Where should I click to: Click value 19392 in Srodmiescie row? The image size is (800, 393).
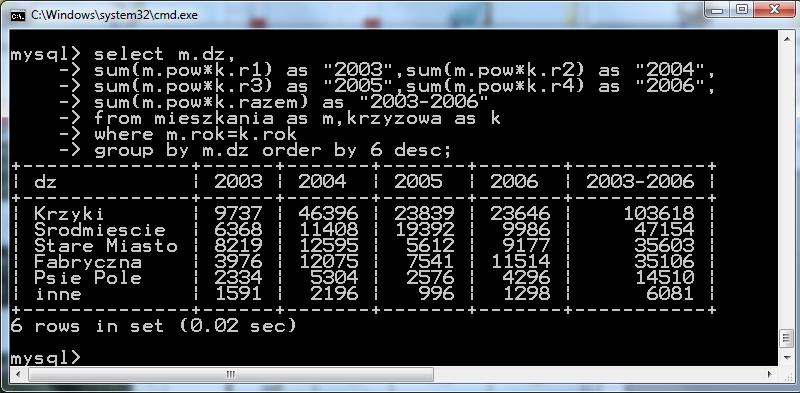coord(424,230)
